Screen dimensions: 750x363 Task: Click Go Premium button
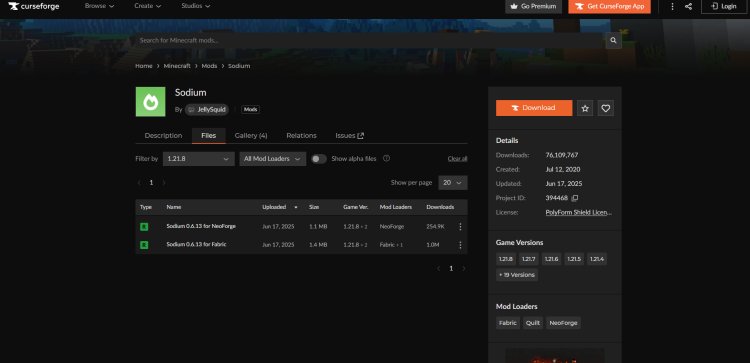(533, 6)
